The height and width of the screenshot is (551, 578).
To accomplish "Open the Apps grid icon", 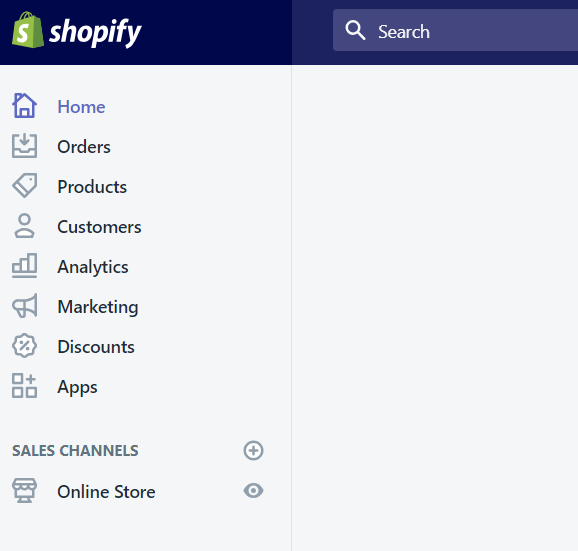I will click(24, 386).
